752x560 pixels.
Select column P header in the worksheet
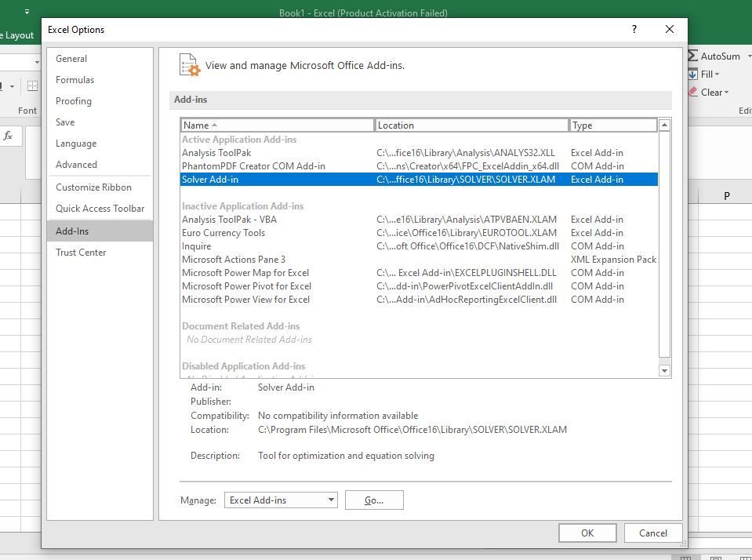[x=727, y=196]
